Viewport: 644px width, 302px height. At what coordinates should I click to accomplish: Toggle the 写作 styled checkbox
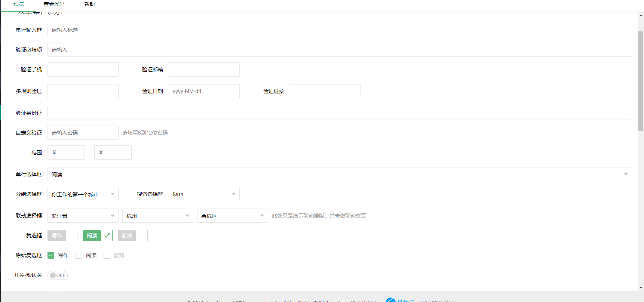click(62, 235)
